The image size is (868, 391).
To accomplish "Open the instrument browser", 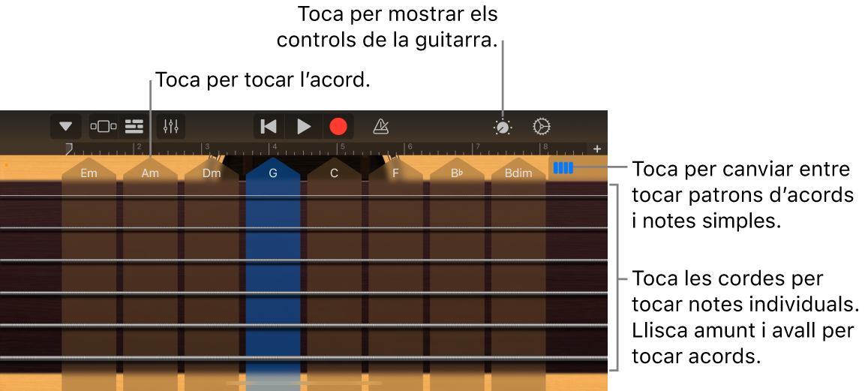I will 104,126.
